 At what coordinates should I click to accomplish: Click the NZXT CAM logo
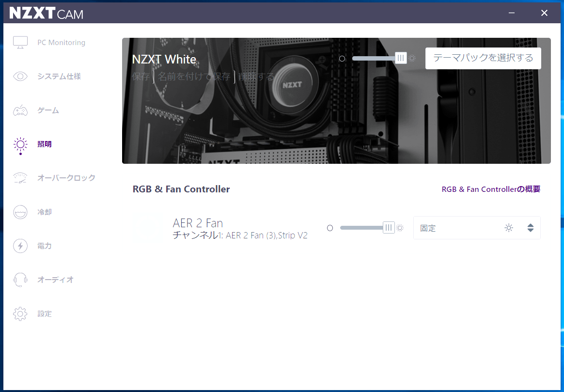pyautogui.click(x=47, y=13)
